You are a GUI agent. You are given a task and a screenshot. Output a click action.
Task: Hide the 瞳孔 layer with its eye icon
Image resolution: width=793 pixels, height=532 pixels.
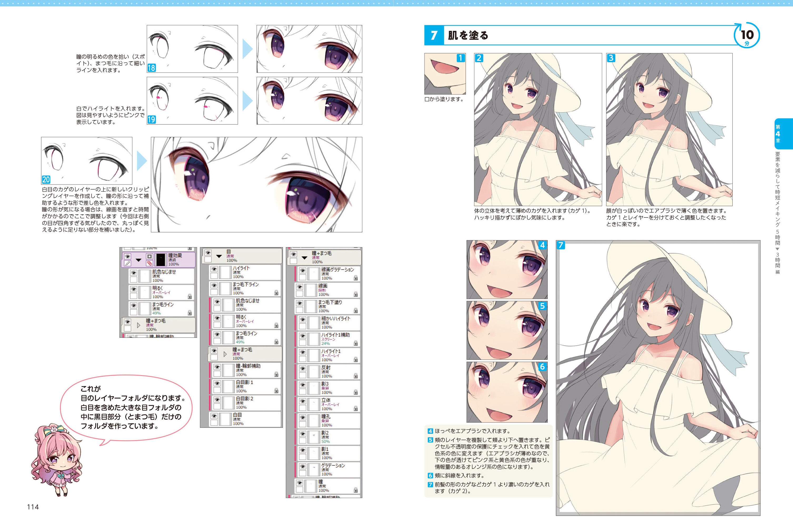(x=302, y=417)
